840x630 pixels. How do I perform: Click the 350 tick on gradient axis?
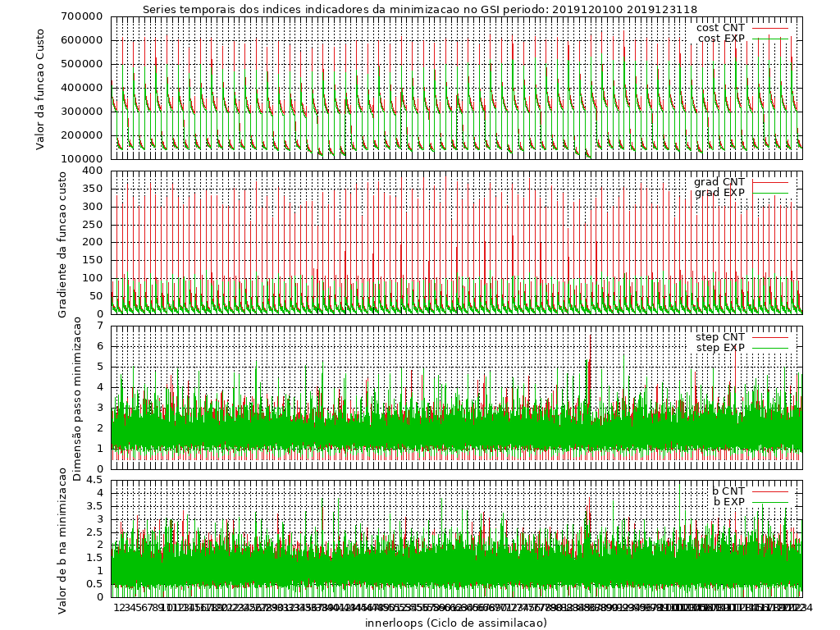(x=94, y=189)
